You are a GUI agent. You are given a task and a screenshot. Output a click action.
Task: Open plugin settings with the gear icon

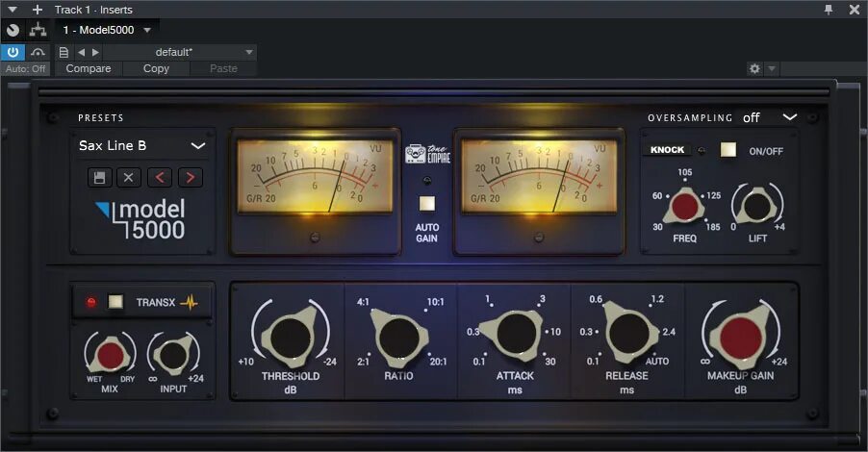point(754,68)
